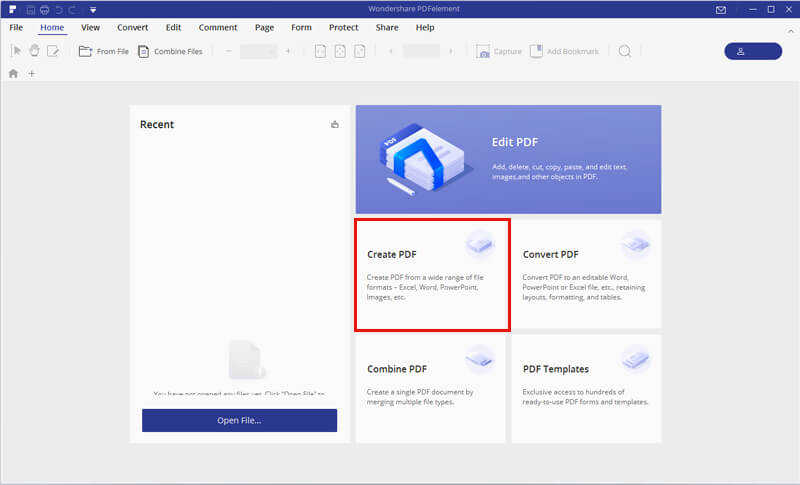The image size is (800, 485).
Task: Click the Edit PDF banner
Action: click(508, 159)
